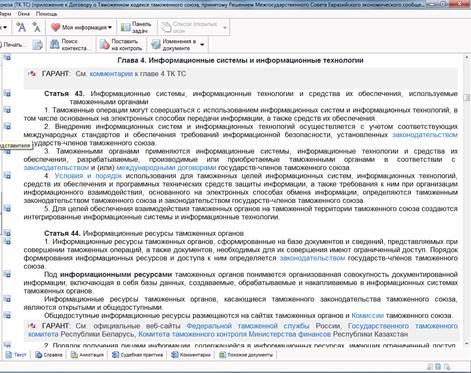The height and width of the screenshot is (373, 471).
Task: Open Поиск контекста binoculars tool
Action: (69, 45)
